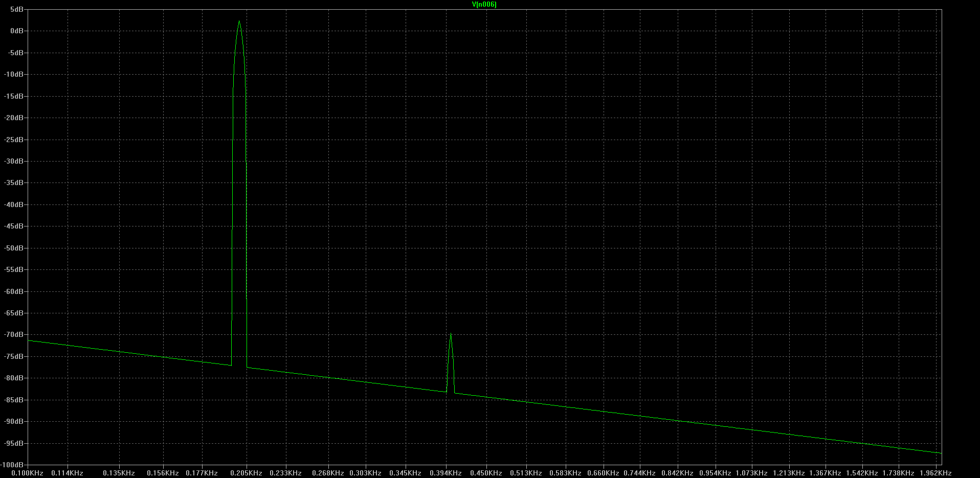980x478 pixels.
Task: Click the 0.513KHz frequency label
Action: click(526, 473)
